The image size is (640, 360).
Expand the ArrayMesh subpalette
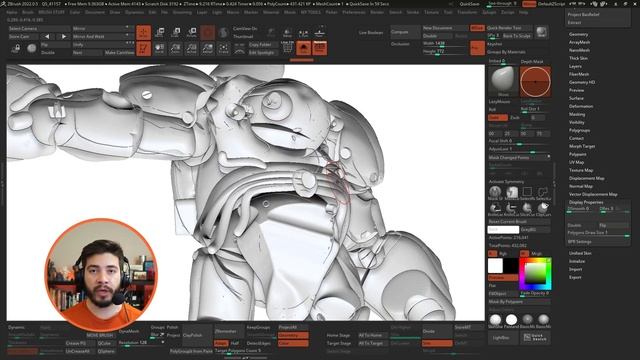click(x=580, y=42)
